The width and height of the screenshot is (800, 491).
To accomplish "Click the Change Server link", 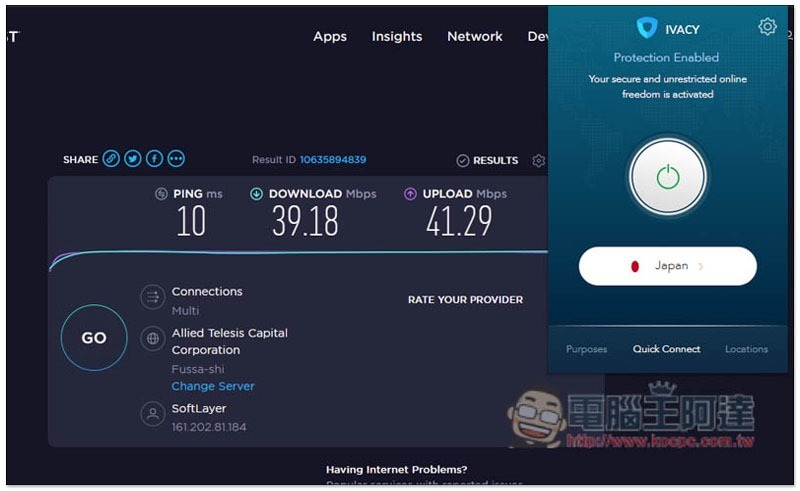I will (213, 386).
